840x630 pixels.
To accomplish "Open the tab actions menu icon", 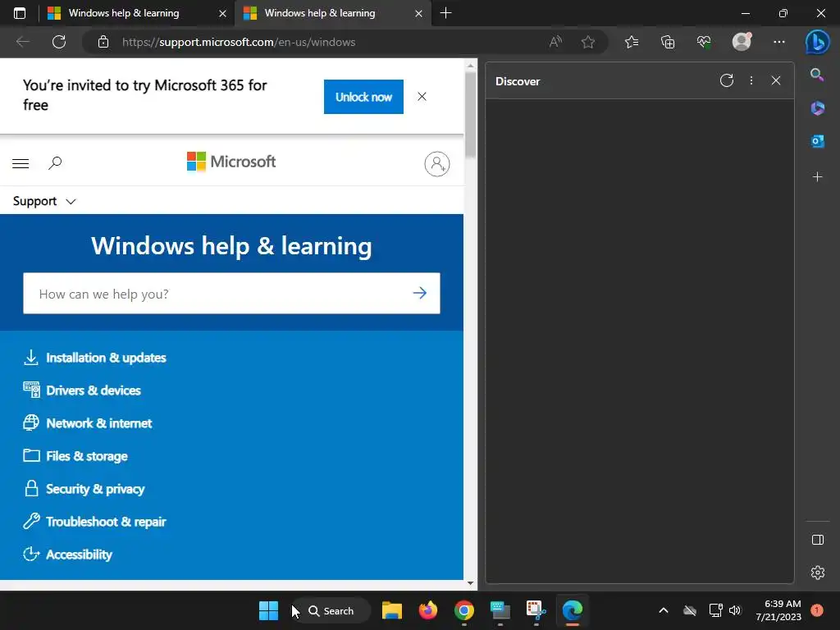I will [20, 13].
